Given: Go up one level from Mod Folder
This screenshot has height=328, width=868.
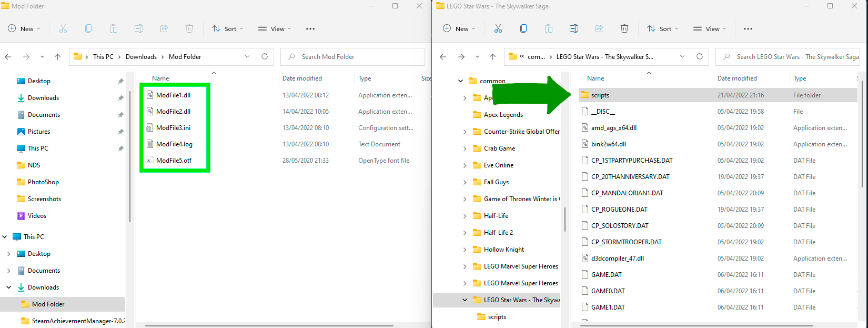Looking at the screenshot, I should point(58,57).
